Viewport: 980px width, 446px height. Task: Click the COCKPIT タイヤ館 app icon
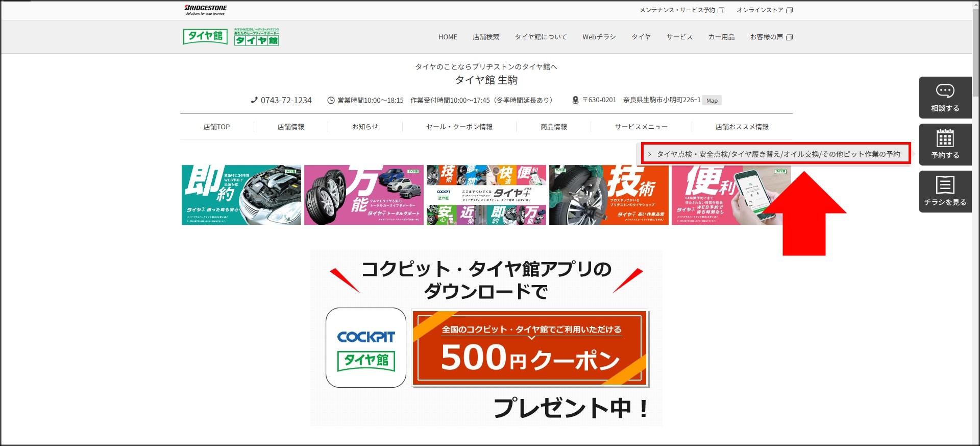point(366,347)
